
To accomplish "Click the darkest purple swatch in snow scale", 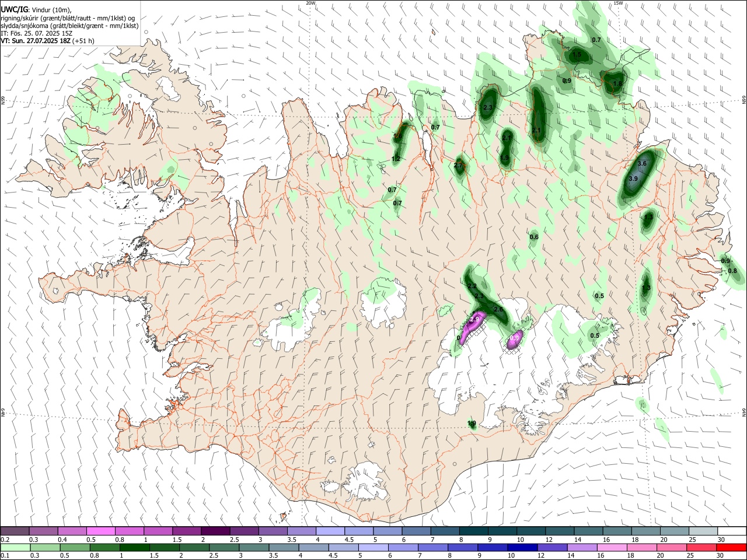I will (x=215, y=531).
